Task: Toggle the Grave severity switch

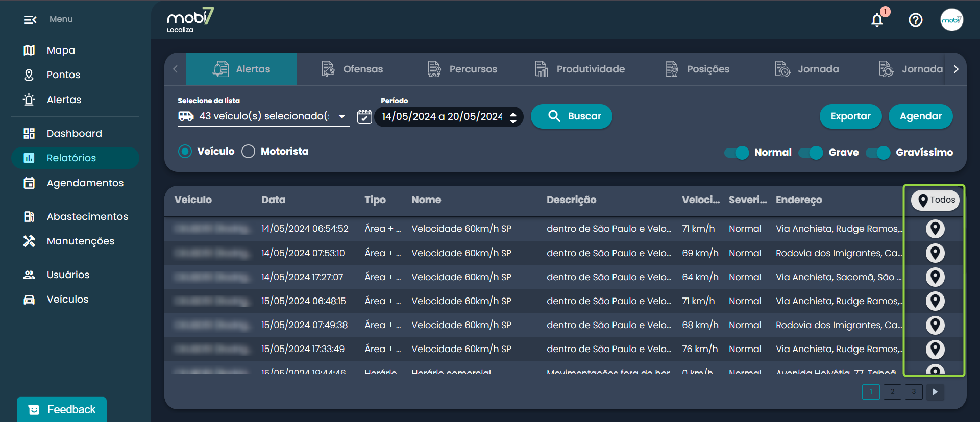Action: [811, 153]
